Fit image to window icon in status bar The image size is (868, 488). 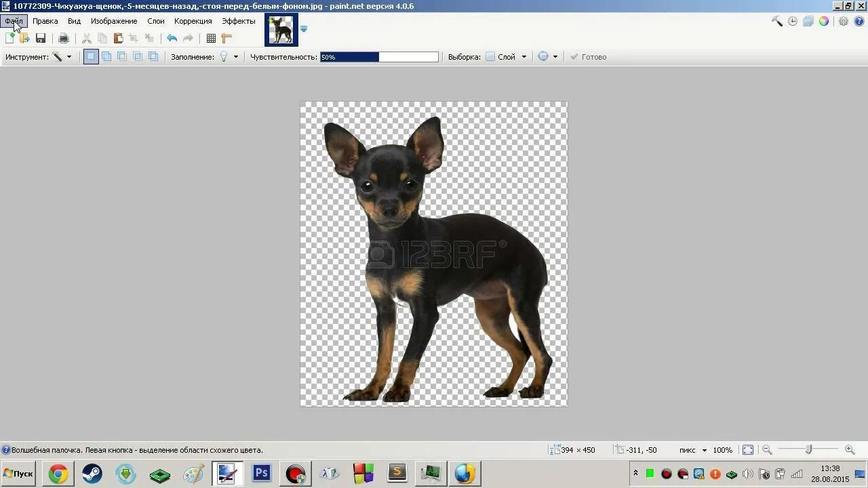click(x=748, y=450)
